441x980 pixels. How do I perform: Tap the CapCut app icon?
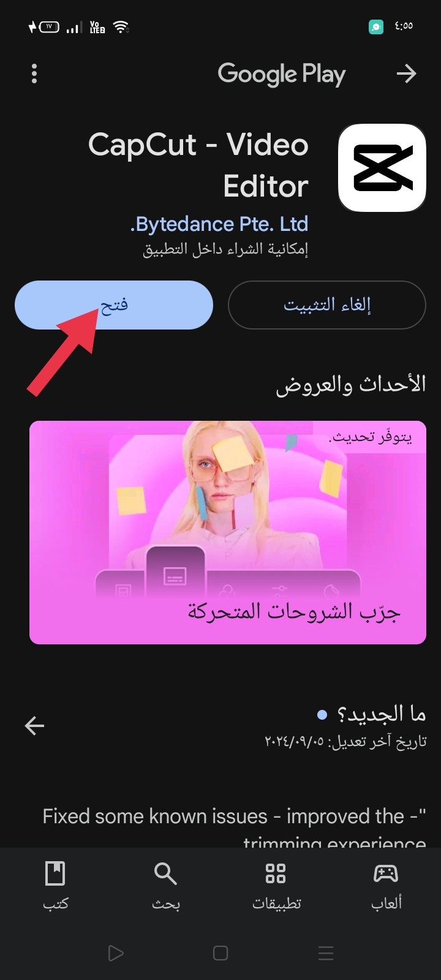(382, 168)
